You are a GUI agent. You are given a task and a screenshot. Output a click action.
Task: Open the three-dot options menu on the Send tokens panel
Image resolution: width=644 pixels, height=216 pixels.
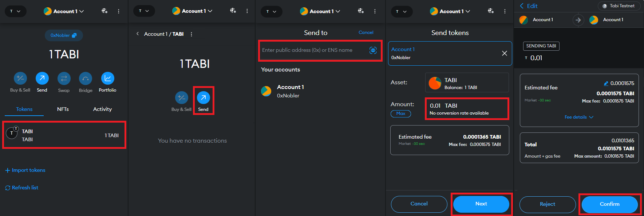click(x=505, y=11)
